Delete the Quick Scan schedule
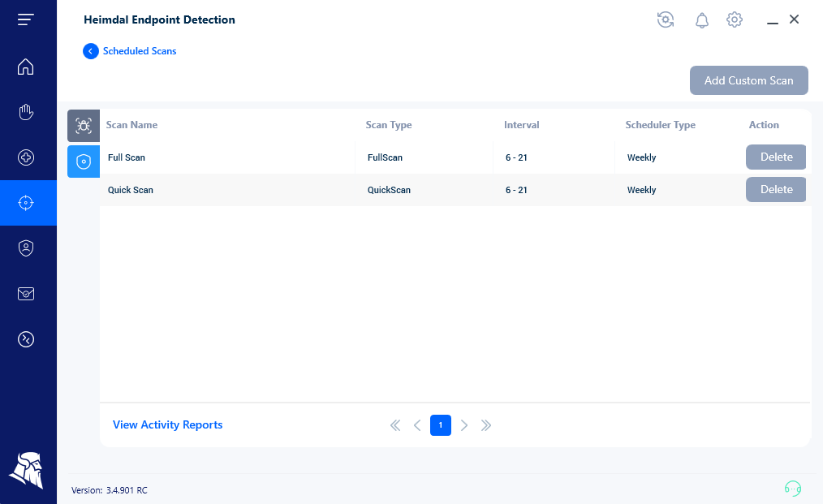 [776, 190]
